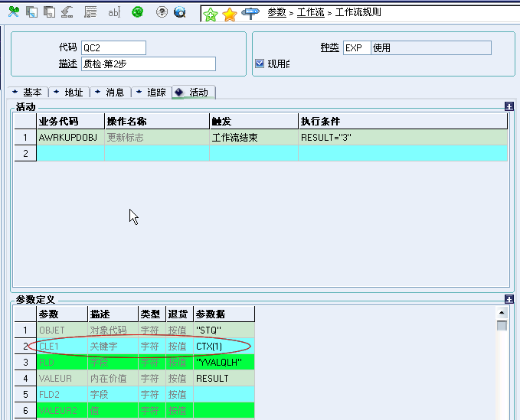Expand the 参数定义 grid maximize button
Screen dimensions: 520x420
(x=509, y=299)
